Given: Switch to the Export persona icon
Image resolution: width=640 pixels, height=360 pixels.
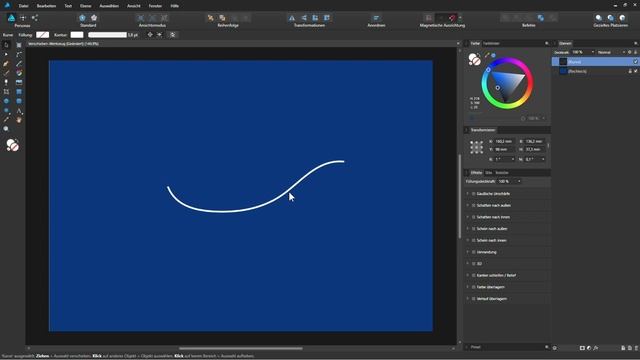Looking at the screenshot, I should coord(35,18).
